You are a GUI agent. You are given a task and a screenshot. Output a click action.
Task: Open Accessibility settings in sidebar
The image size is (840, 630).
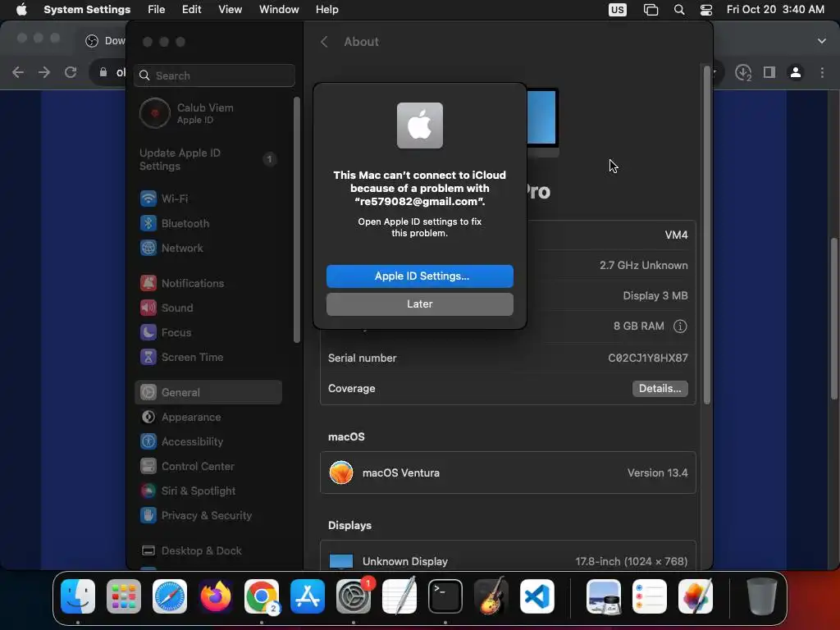coord(208,441)
